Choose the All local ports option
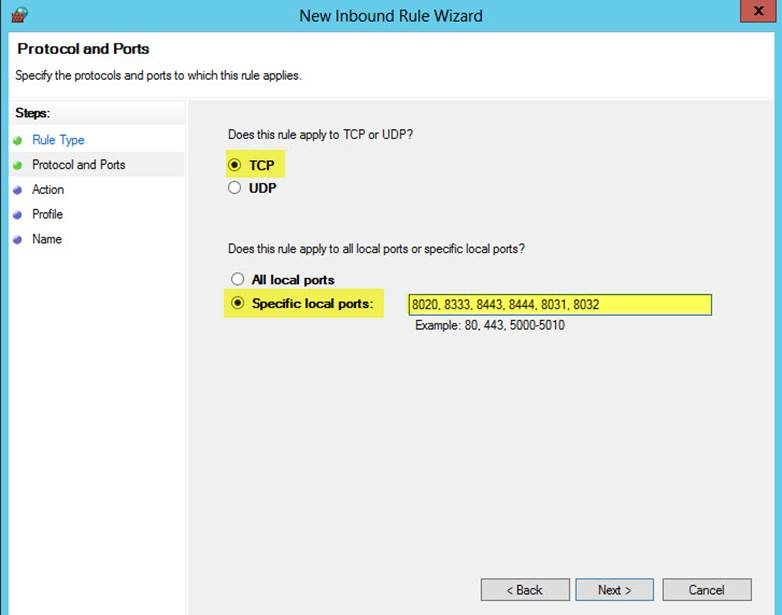782x615 pixels. click(237, 279)
